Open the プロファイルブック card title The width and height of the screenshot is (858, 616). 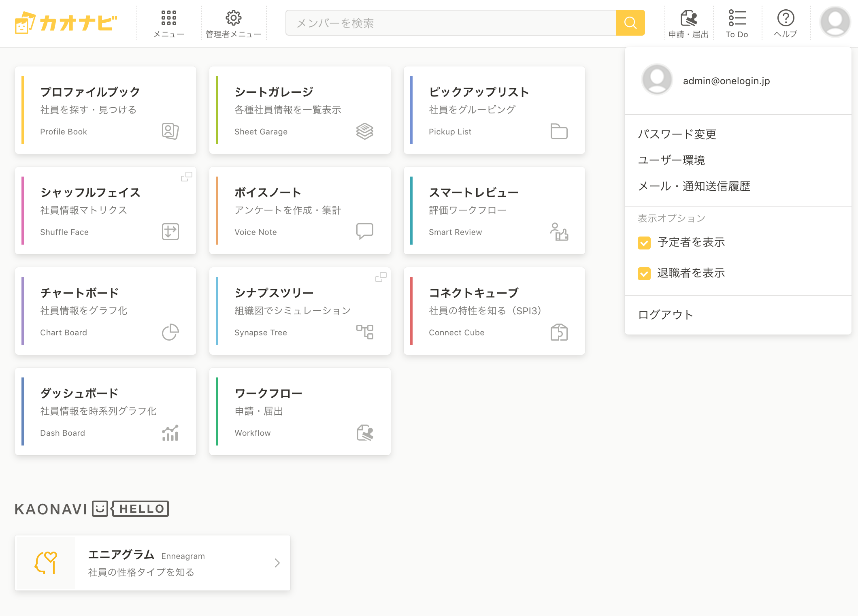[x=90, y=92]
